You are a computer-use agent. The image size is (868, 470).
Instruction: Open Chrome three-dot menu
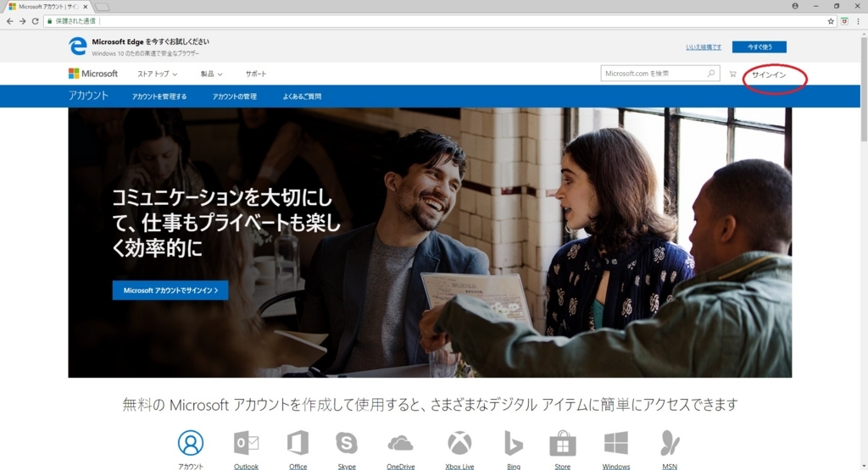pos(859,21)
